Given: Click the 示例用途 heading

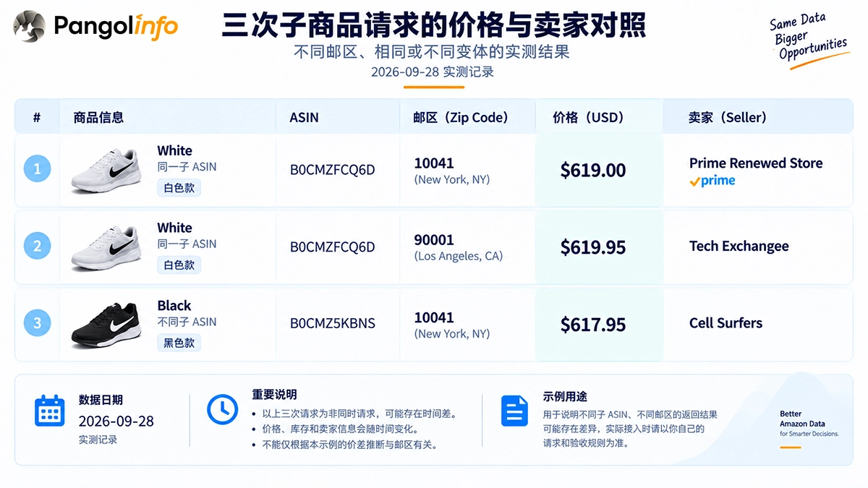Looking at the screenshot, I should 565,397.
